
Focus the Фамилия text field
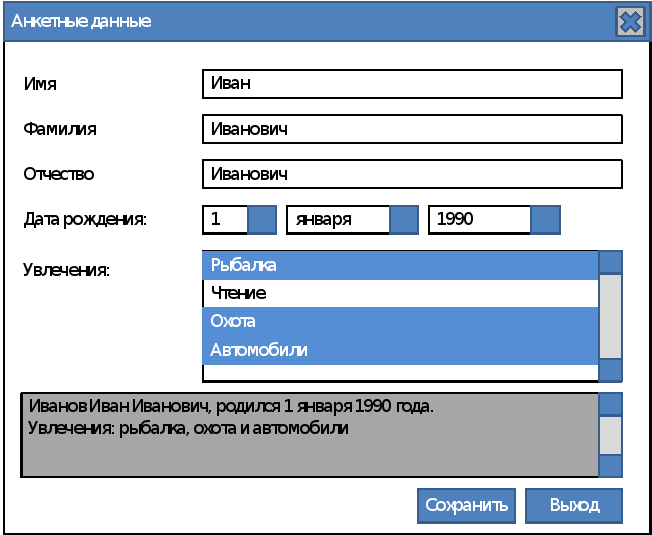(412, 129)
